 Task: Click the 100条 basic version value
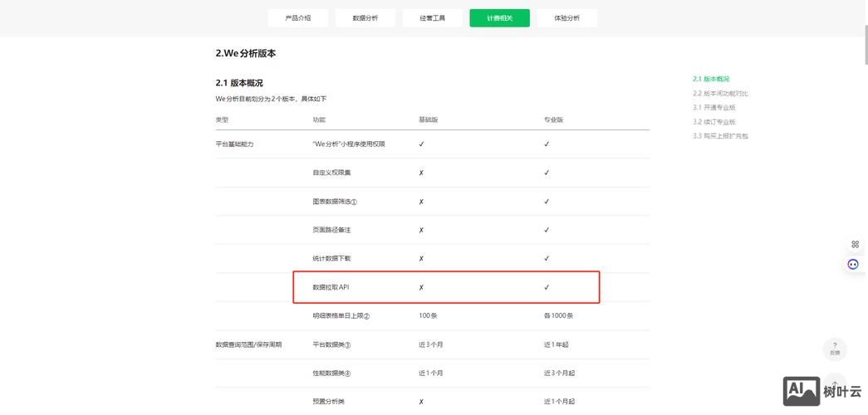click(429, 316)
